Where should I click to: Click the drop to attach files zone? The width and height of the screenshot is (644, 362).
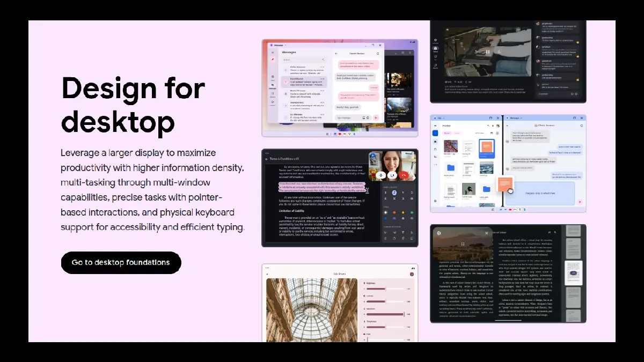540,193
